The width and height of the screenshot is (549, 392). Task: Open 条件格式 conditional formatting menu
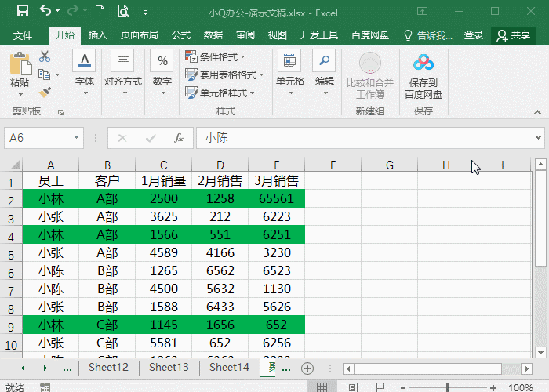coord(215,56)
